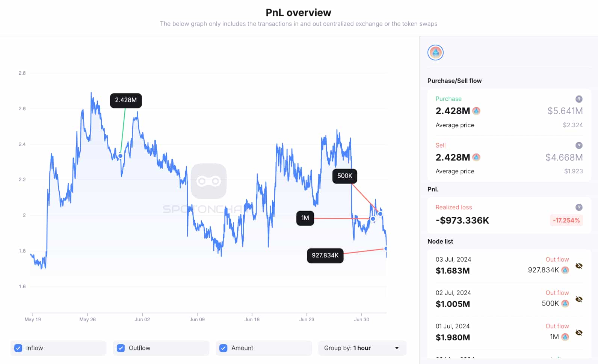Toggle visibility of 01 Jul, 2024 node
Screen dimensions: 598x364
(579, 333)
